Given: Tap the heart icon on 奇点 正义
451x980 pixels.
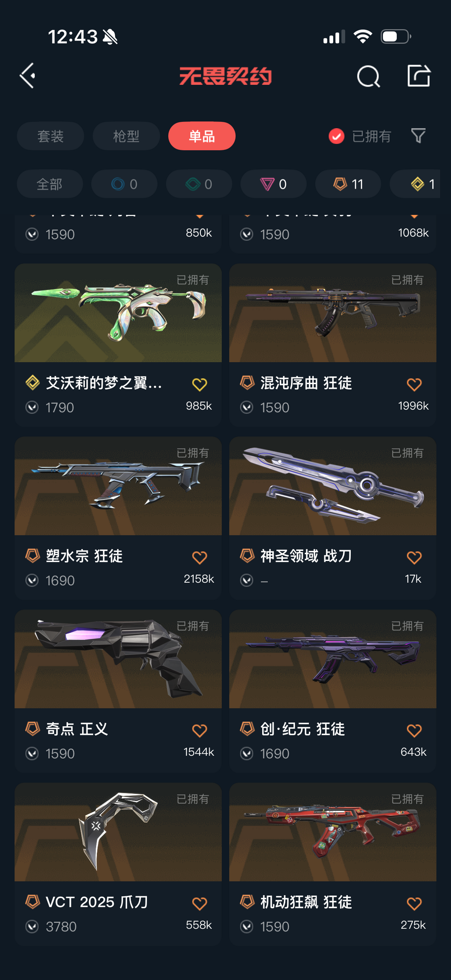Looking at the screenshot, I should coord(200,731).
